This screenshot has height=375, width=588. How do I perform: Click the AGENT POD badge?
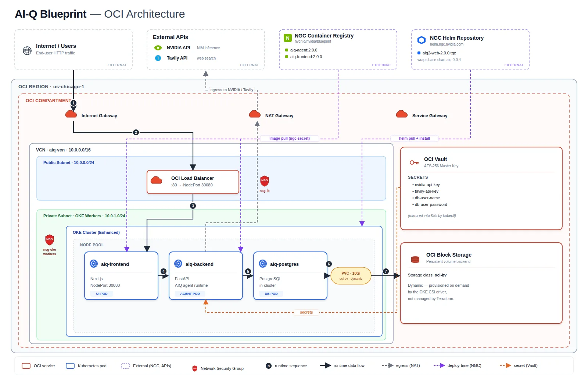coord(190,294)
